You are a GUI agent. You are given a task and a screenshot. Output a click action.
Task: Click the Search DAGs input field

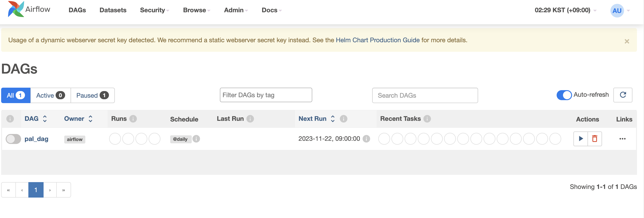pyautogui.click(x=425, y=95)
